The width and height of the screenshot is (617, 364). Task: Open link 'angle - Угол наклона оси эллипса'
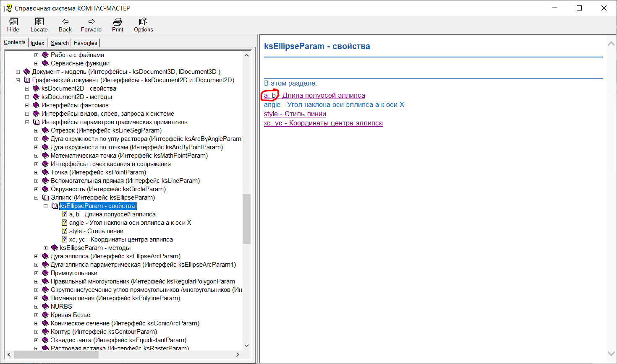tap(334, 105)
